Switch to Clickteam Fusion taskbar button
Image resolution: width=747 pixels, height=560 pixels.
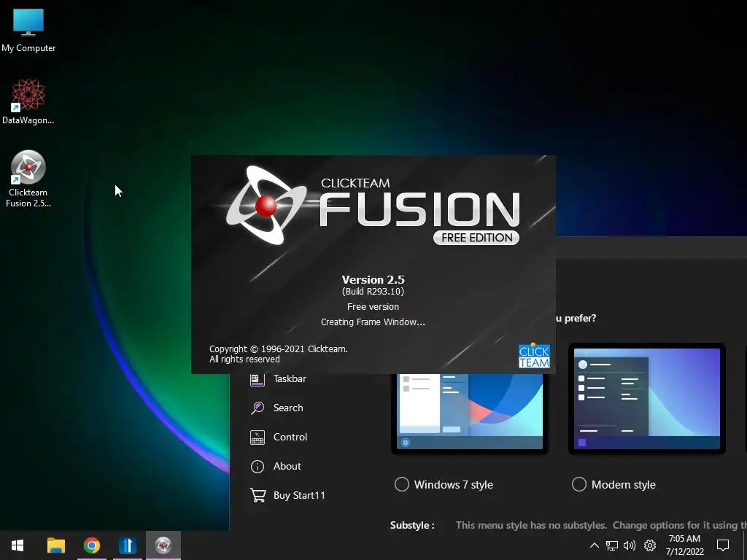click(163, 545)
